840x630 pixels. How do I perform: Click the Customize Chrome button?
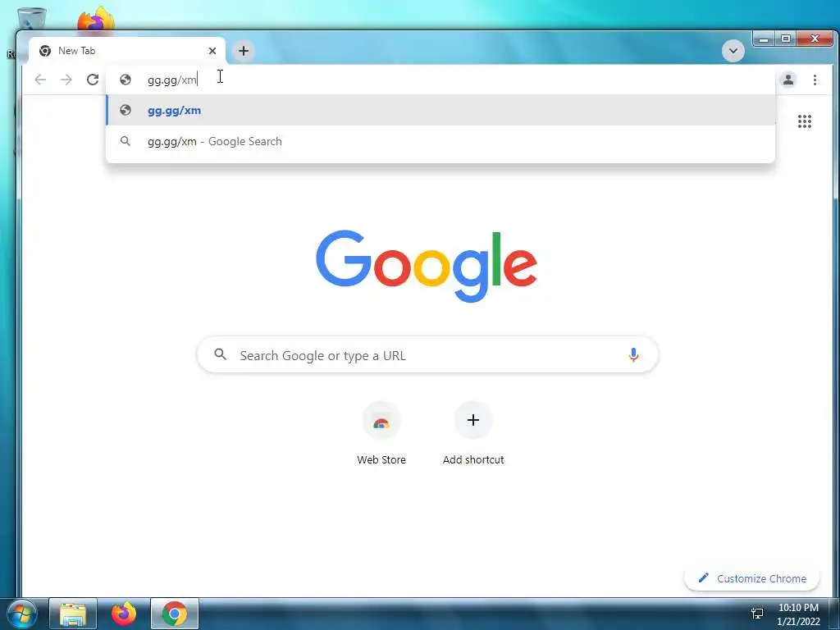(x=751, y=578)
